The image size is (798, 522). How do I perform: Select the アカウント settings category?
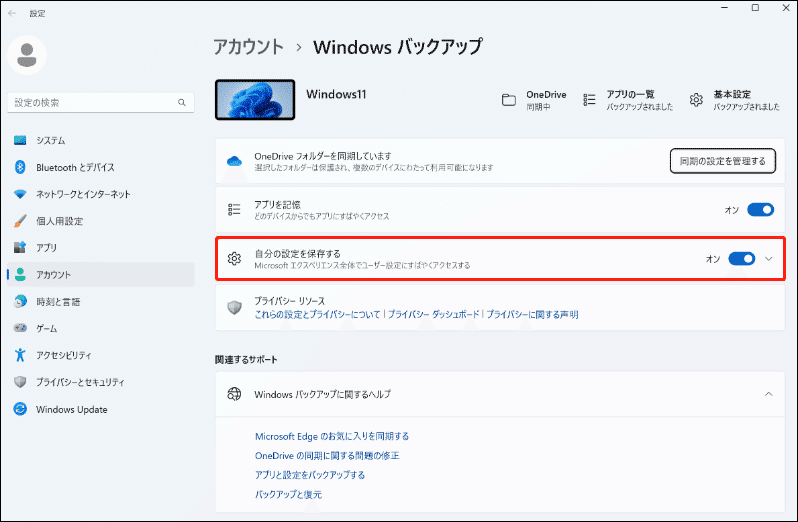point(101,274)
